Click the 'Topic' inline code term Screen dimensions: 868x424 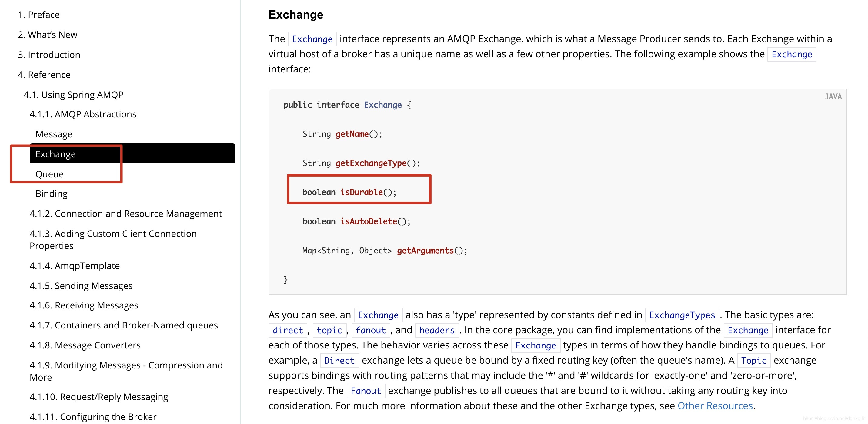tap(754, 361)
